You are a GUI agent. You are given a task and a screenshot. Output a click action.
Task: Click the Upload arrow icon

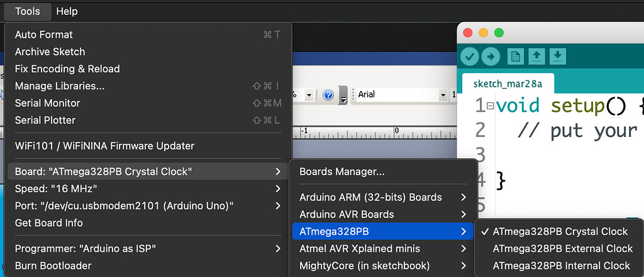pos(491,57)
